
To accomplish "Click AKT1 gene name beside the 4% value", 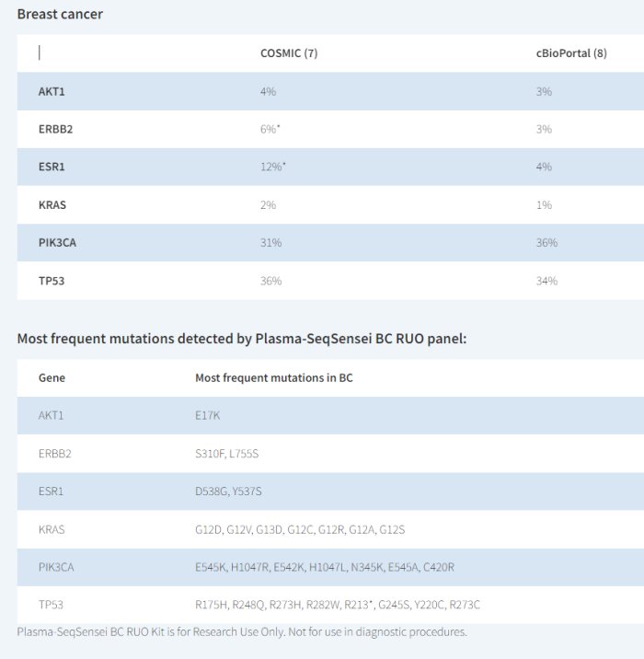I will pos(51,92).
